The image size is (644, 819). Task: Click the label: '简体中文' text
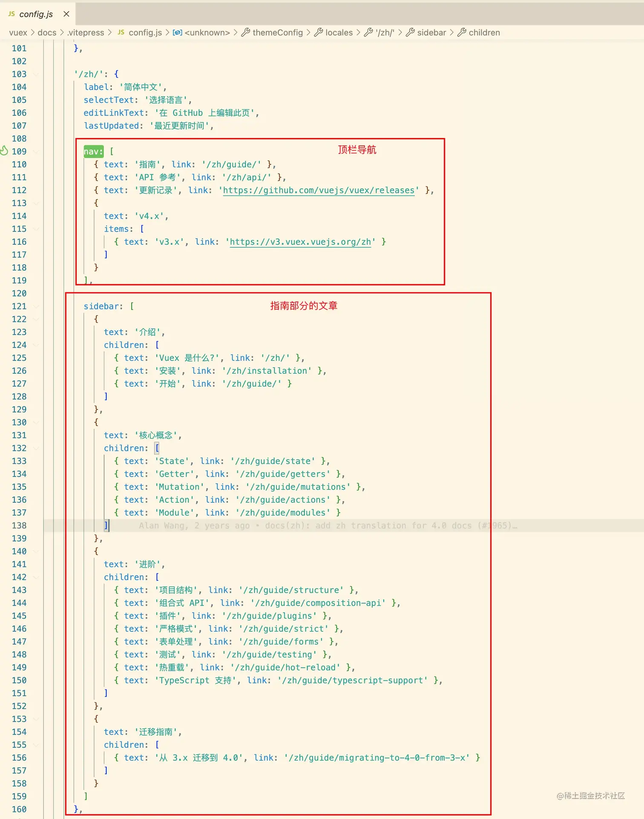[125, 87]
